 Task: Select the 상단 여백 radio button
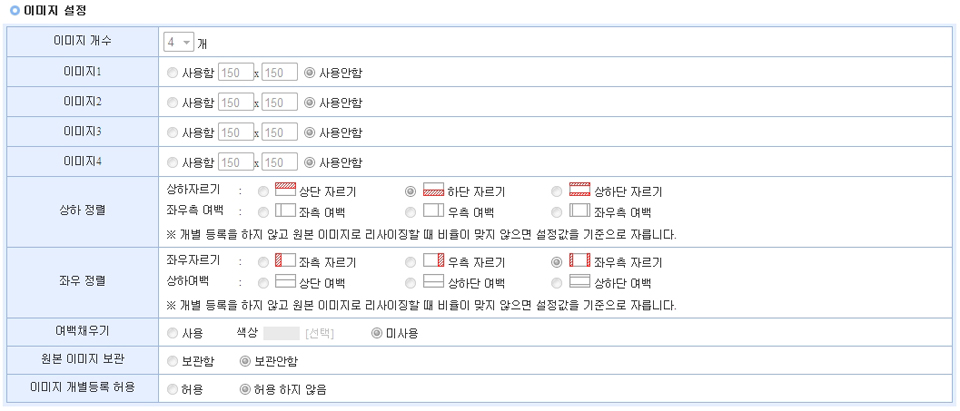[263, 282]
